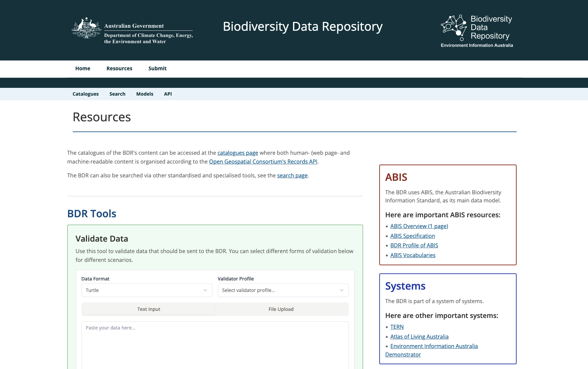Follow the catalogues page link
This screenshot has width=588, height=369.
point(238,153)
